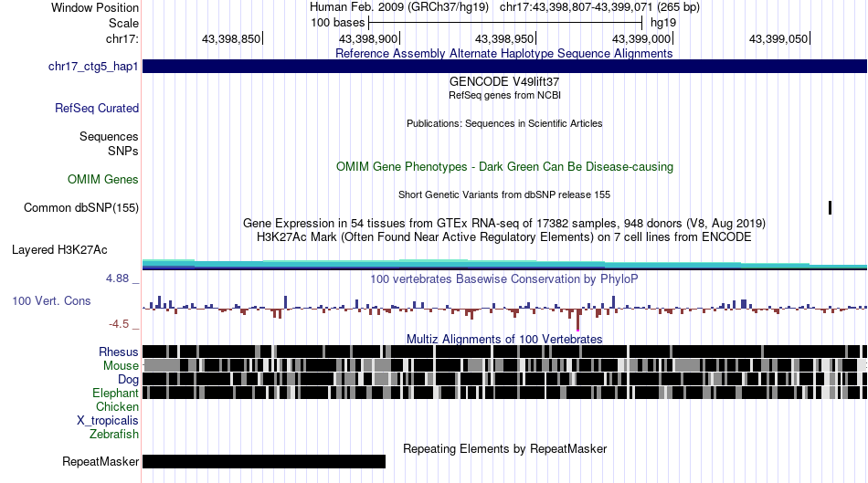Click the 43,399,050 ruler position

(778, 38)
